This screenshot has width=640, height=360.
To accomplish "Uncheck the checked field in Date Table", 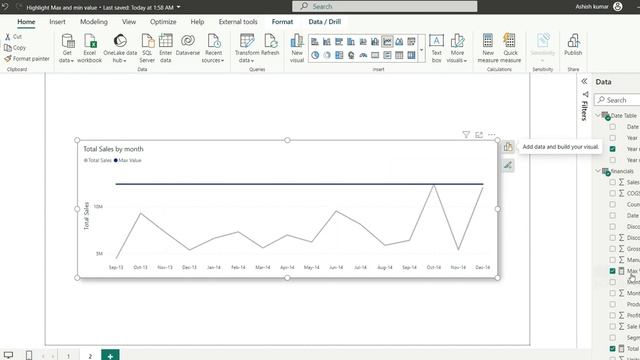I will [x=612, y=149].
